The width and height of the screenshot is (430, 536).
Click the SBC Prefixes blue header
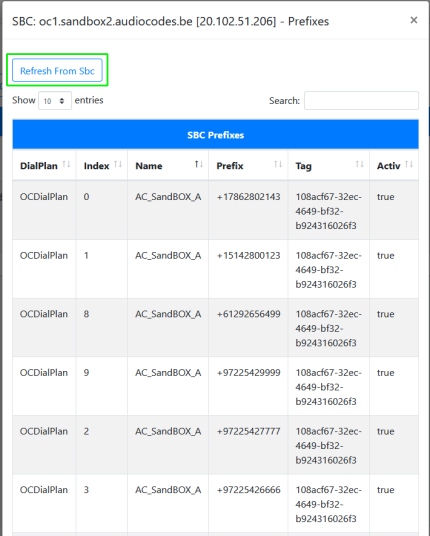(215, 135)
